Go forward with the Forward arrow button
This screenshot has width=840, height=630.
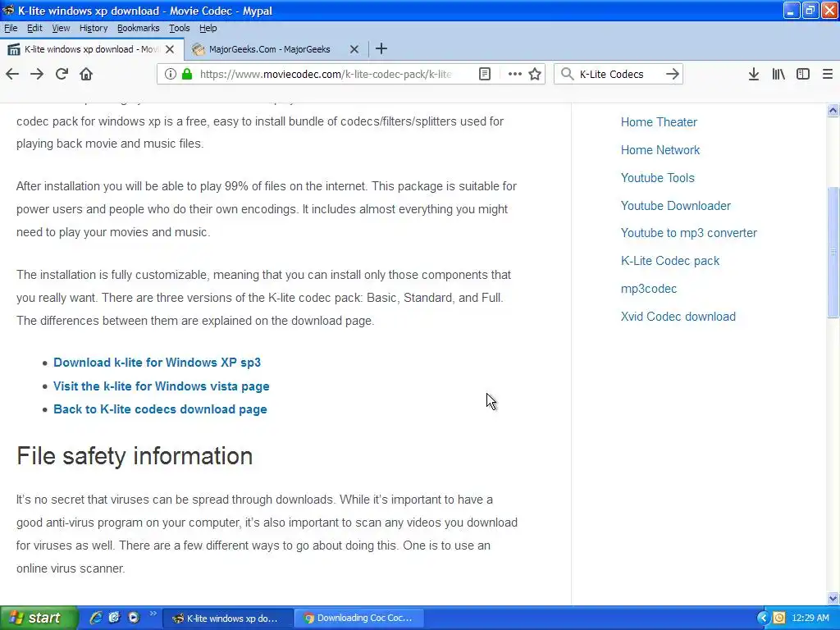pyautogui.click(x=37, y=74)
